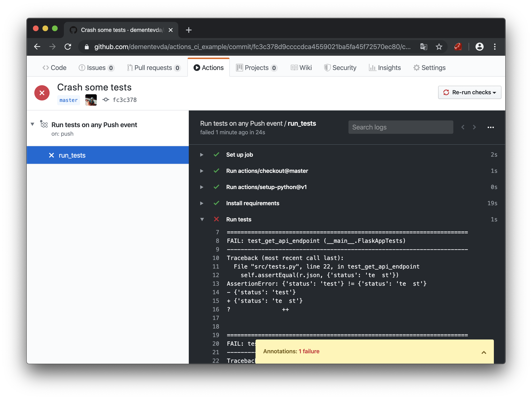Click the run_tests job in sidebar
The height and width of the screenshot is (399, 532).
tap(71, 155)
